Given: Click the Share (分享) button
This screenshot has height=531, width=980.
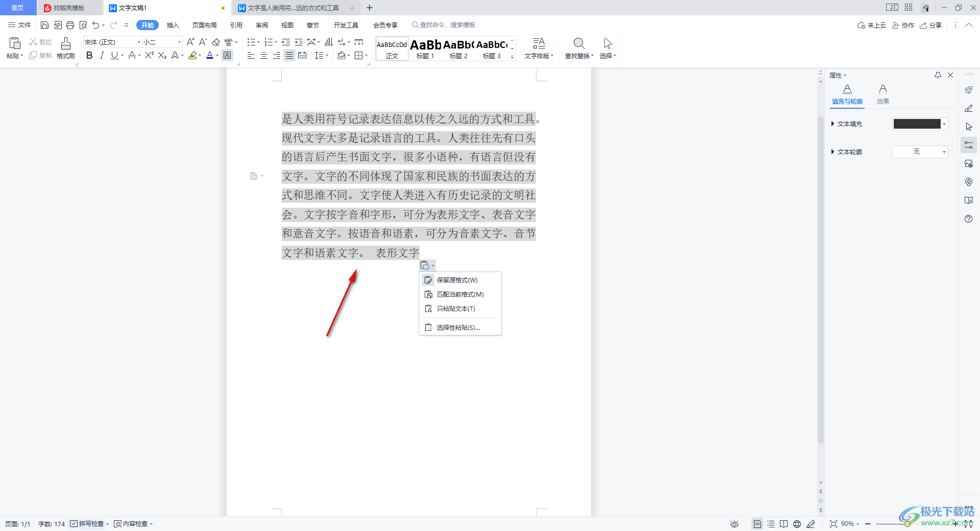Looking at the screenshot, I should click(931, 25).
